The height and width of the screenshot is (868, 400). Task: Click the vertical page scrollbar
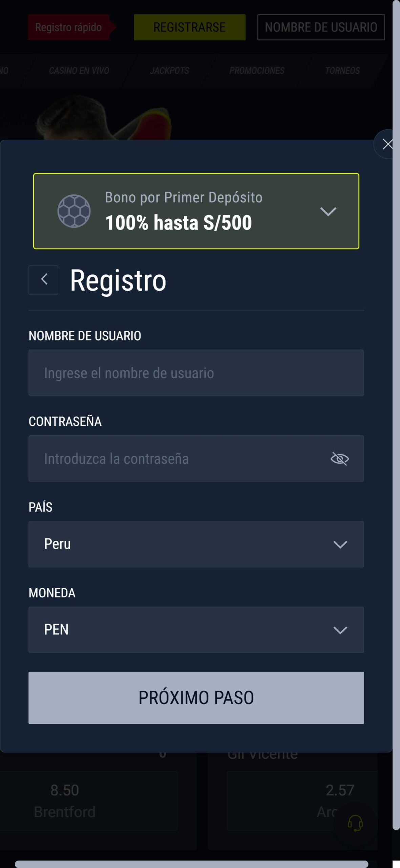pos(396,407)
